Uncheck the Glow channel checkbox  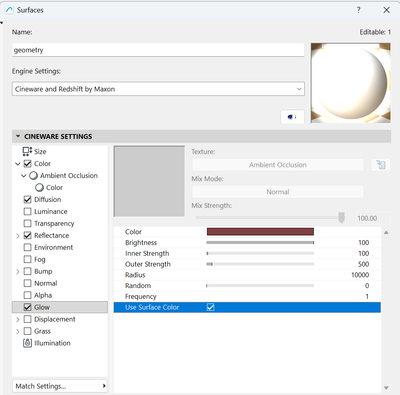coord(28,307)
